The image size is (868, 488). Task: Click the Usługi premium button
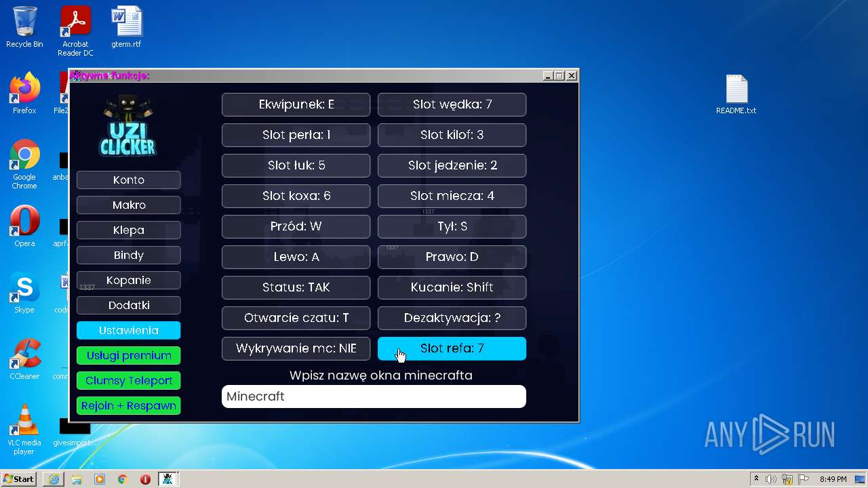pos(129,355)
